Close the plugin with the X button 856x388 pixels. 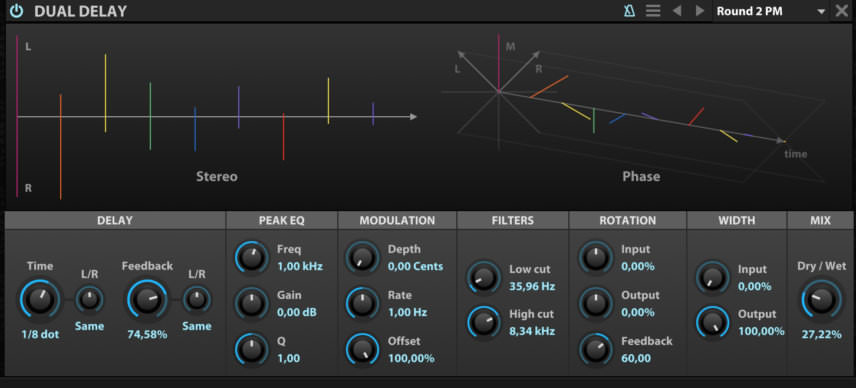tap(842, 11)
